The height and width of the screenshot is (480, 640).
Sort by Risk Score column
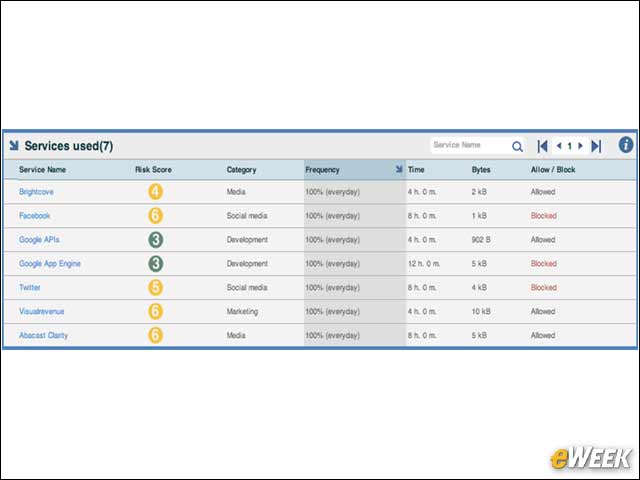153,170
